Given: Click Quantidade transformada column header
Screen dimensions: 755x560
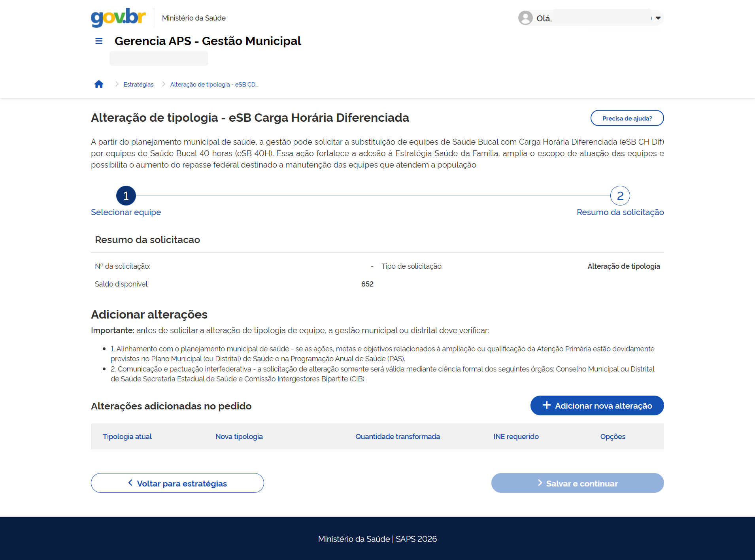Looking at the screenshot, I should 398,436.
